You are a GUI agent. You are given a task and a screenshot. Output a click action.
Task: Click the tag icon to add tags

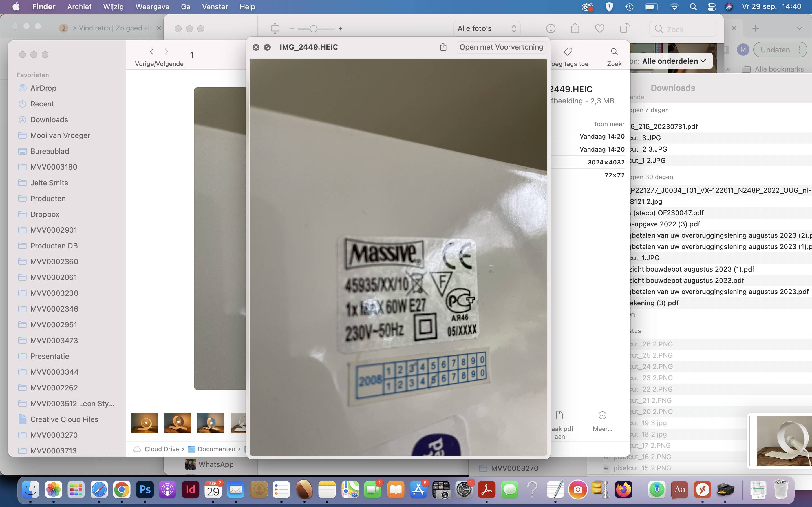tap(568, 52)
